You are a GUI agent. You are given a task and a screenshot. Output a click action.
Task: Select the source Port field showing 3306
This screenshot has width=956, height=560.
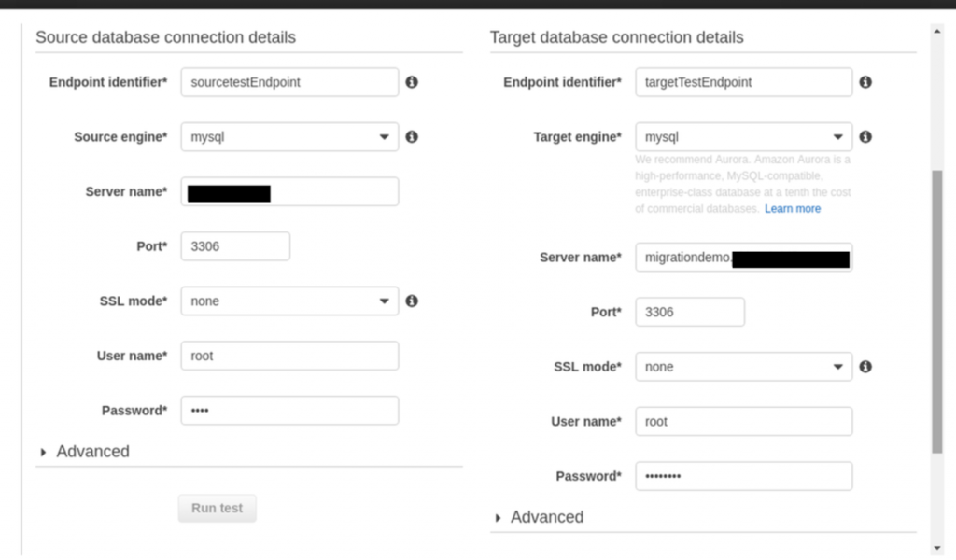[x=234, y=245]
